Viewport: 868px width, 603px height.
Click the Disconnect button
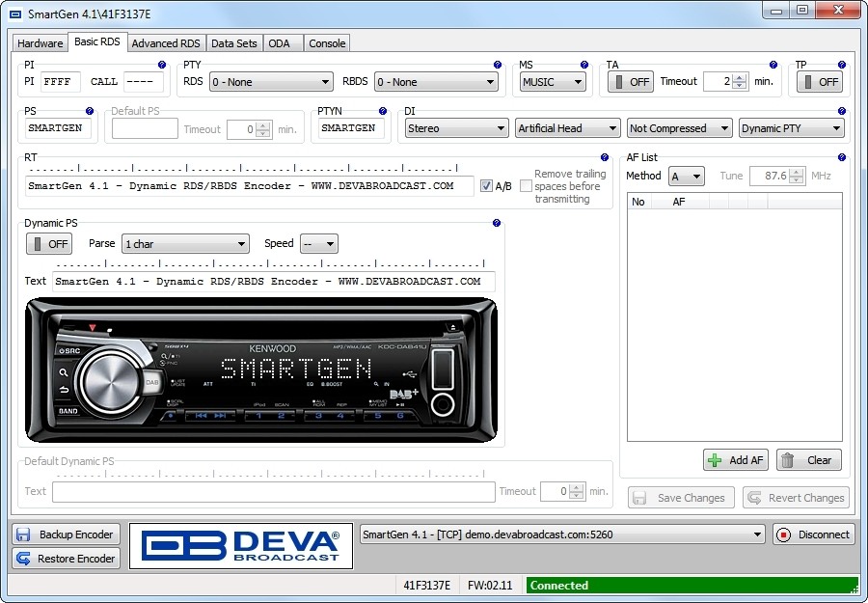(813, 534)
